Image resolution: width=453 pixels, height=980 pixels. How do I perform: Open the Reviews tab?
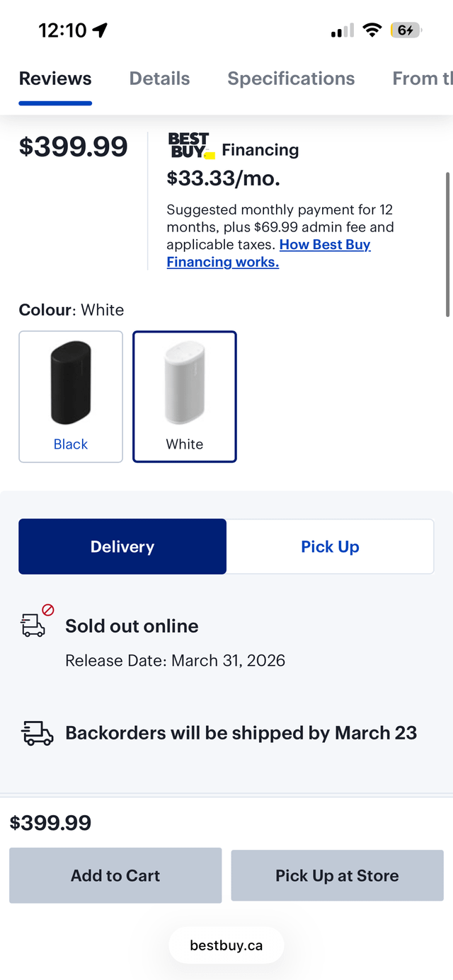55,79
